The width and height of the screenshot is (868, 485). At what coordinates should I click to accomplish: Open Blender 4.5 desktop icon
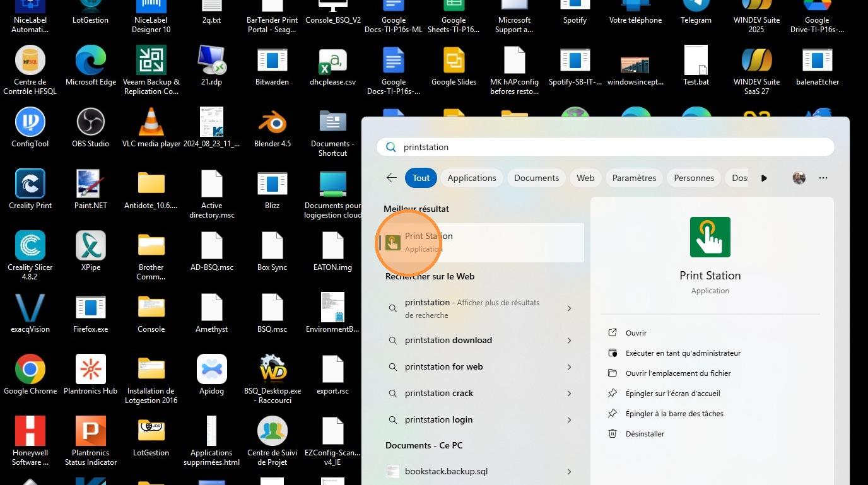pyautogui.click(x=273, y=128)
